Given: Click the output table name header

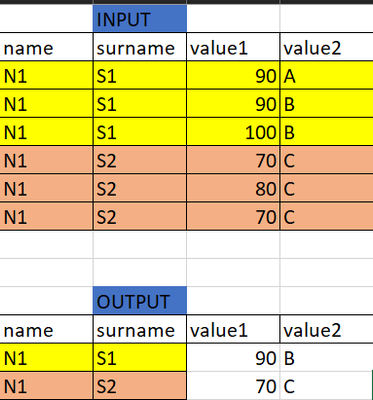Looking at the screenshot, I should click(x=46, y=329).
